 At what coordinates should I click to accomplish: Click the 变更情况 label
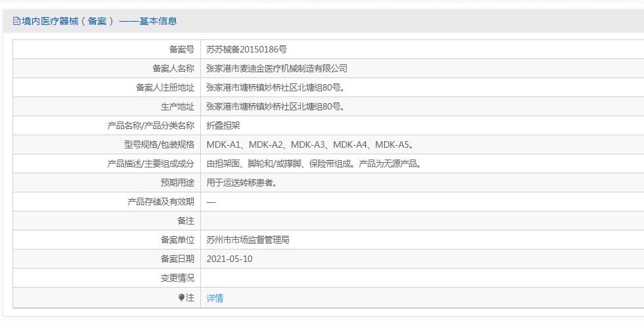(177, 278)
